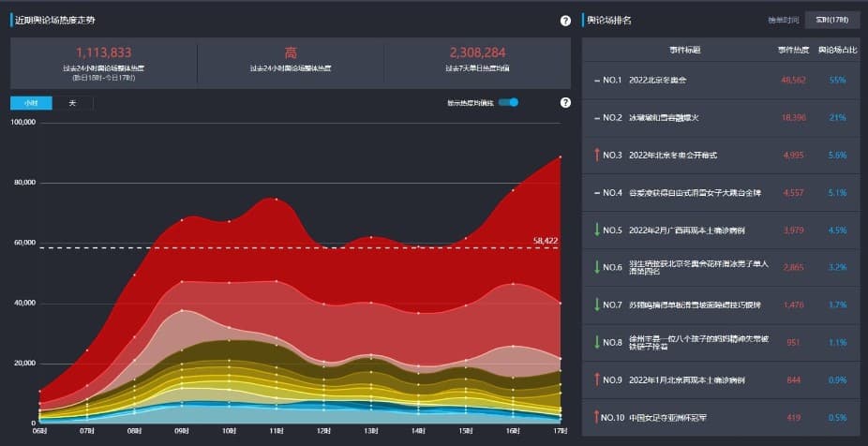Click the 419 heat value for NO.10
This screenshot has width=868, height=446.
793,418
